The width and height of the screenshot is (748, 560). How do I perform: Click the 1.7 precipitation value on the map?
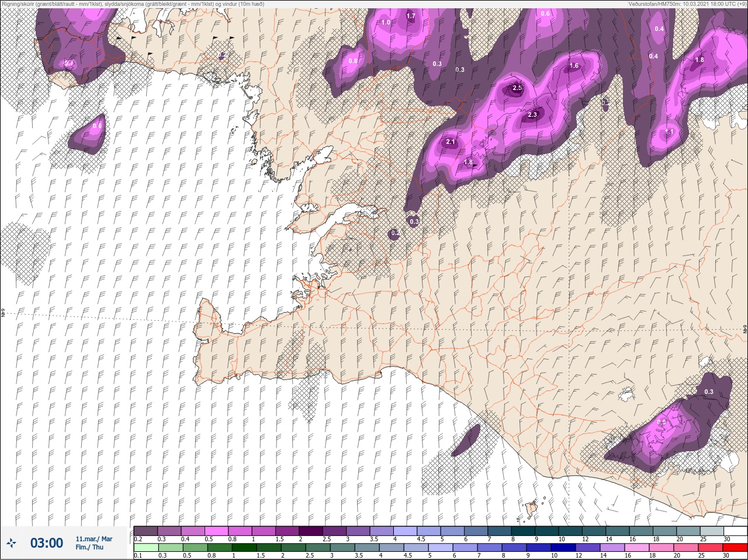click(x=411, y=16)
